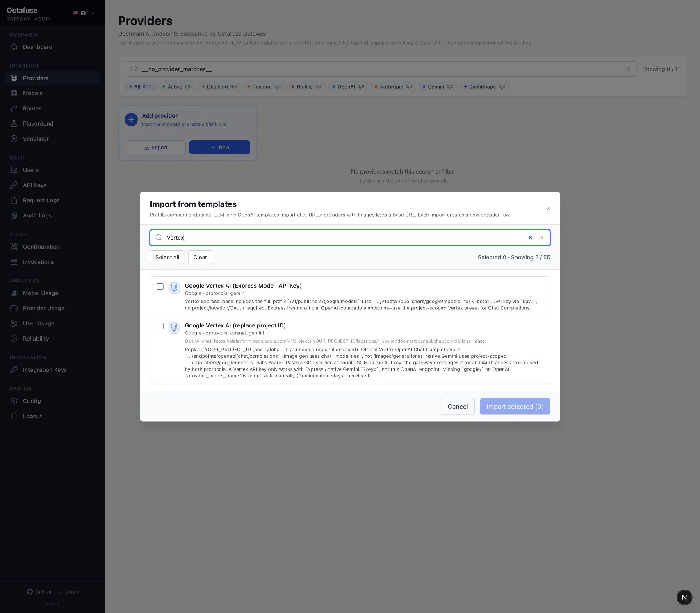Click the blue plus Add provider icon

pyautogui.click(x=131, y=120)
